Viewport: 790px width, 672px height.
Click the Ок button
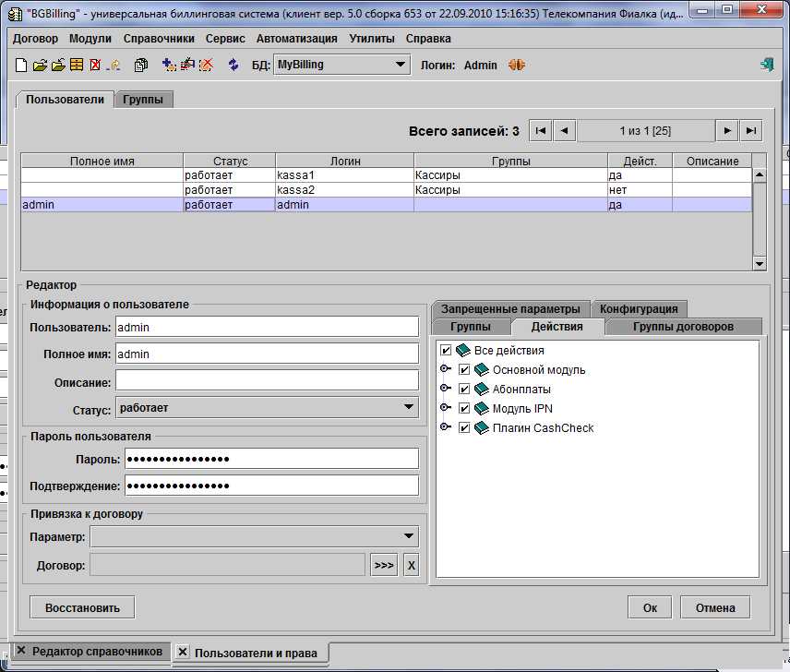[x=650, y=607]
